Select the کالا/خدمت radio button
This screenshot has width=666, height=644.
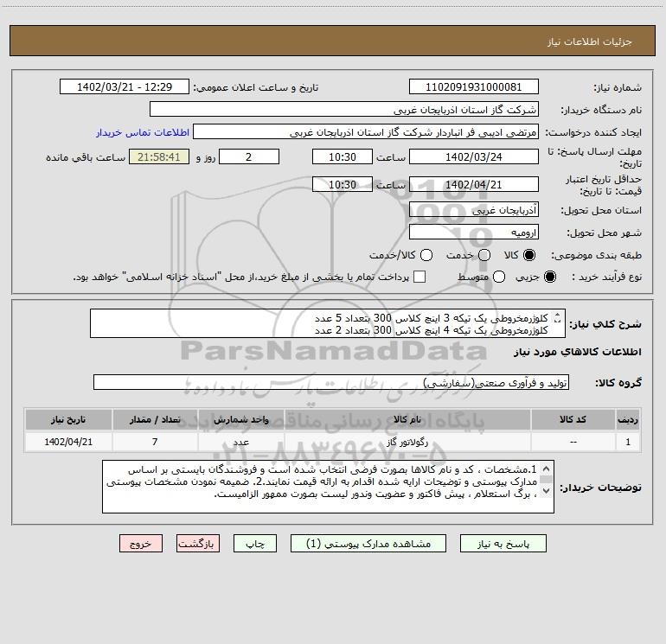coord(426,255)
